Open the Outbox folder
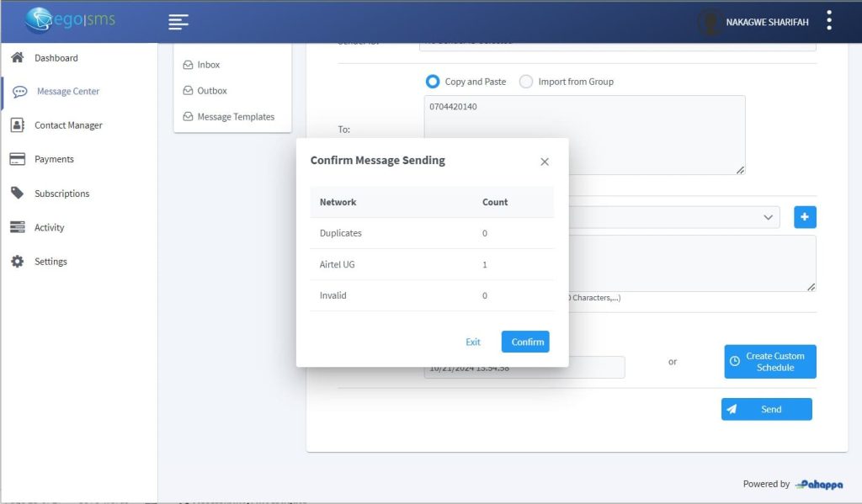 click(212, 91)
